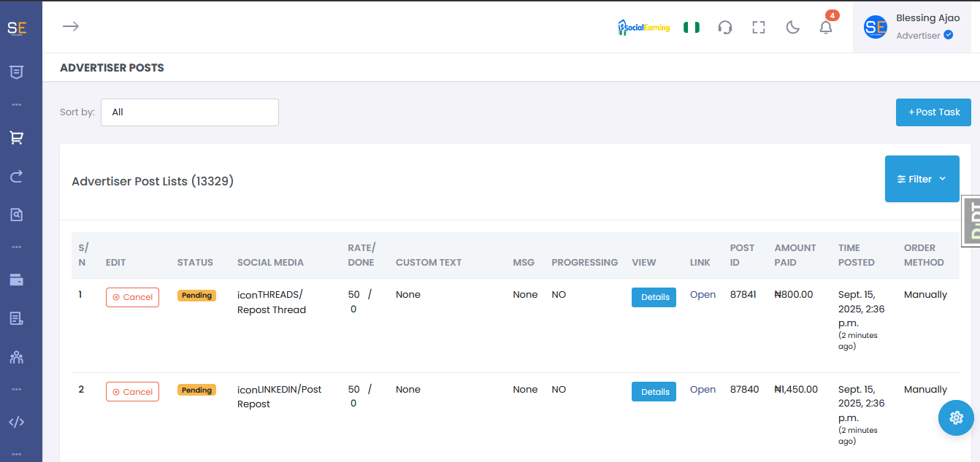
Task: Open the Nigerian flag country selector
Action: click(x=691, y=28)
